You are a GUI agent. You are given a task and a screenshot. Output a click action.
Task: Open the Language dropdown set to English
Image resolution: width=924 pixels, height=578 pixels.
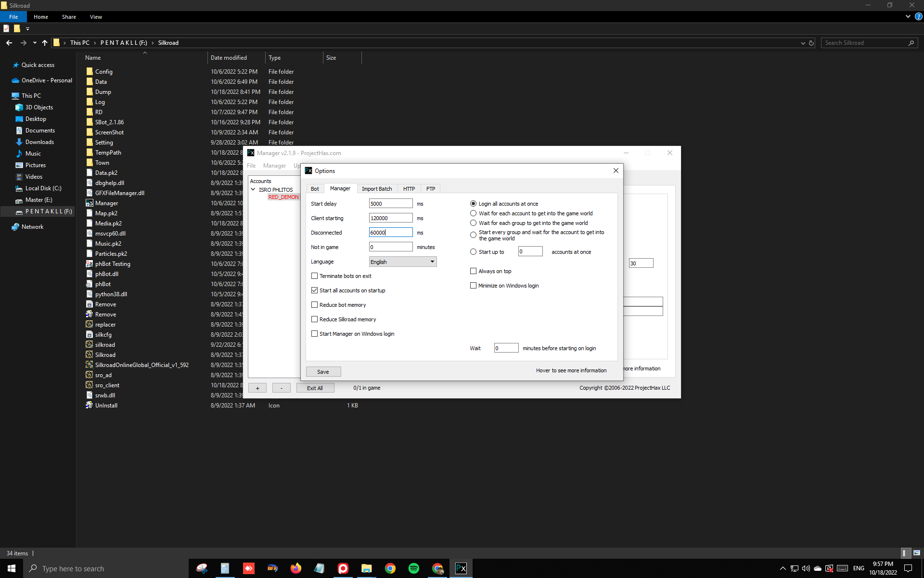pyautogui.click(x=402, y=262)
